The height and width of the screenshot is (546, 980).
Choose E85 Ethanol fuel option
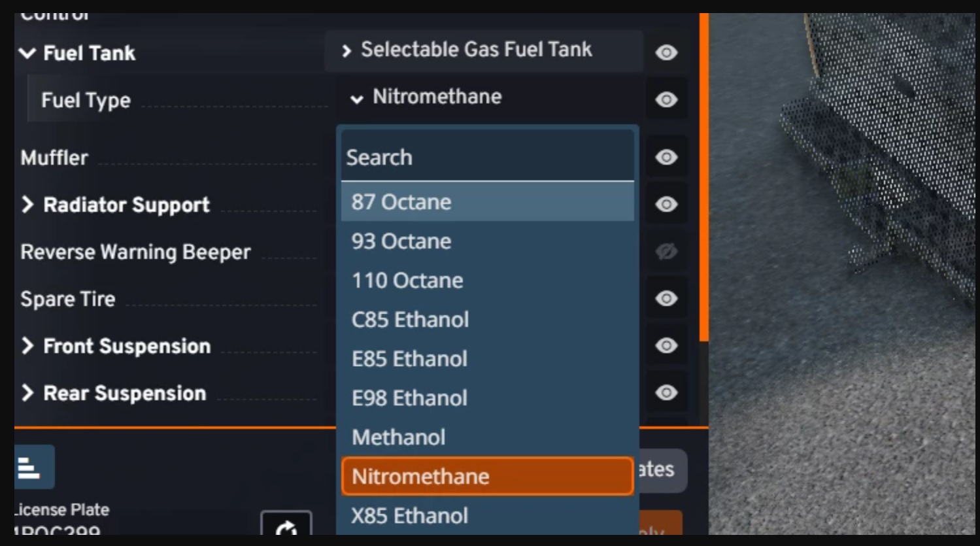(x=487, y=359)
